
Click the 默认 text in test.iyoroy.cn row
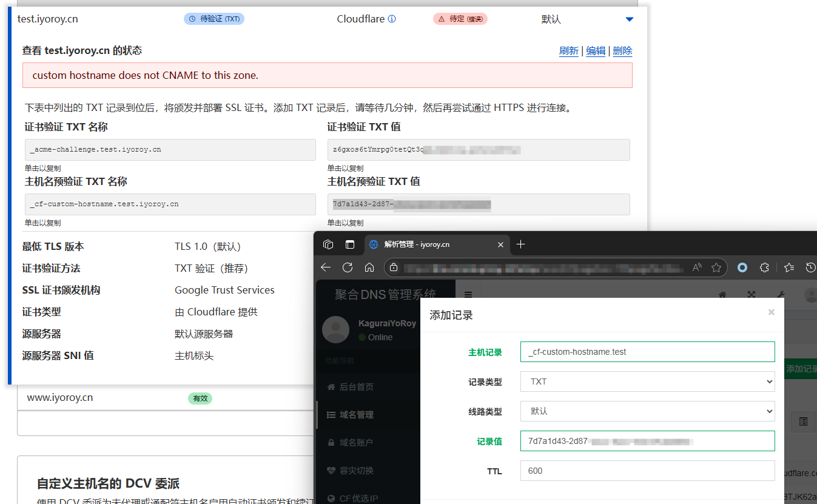pos(551,19)
